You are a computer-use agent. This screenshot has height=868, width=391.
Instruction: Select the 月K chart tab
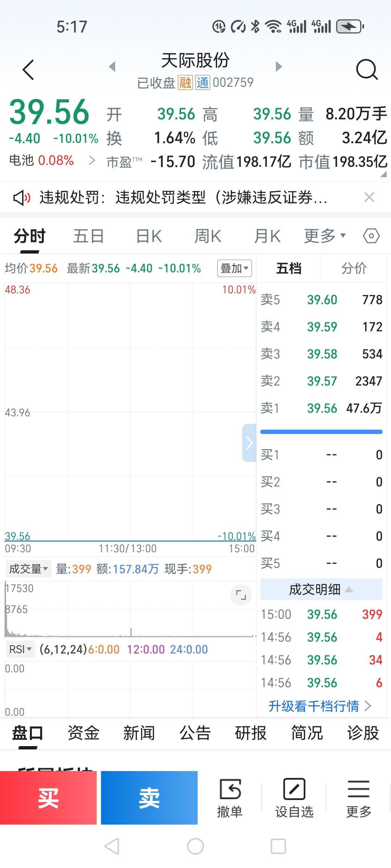(x=267, y=237)
